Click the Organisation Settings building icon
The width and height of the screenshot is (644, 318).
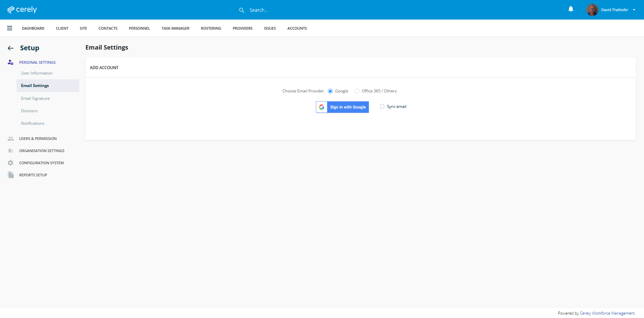10,151
